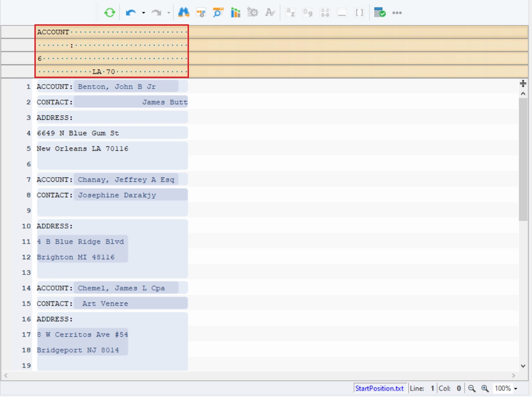
Task: Click the font style 'A' toolbar button
Action: point(270,13)
